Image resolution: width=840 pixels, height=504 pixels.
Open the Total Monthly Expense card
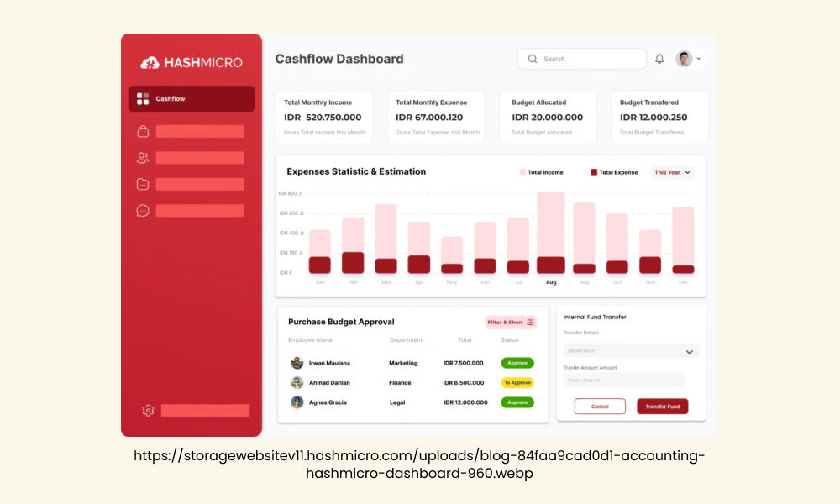436,117
